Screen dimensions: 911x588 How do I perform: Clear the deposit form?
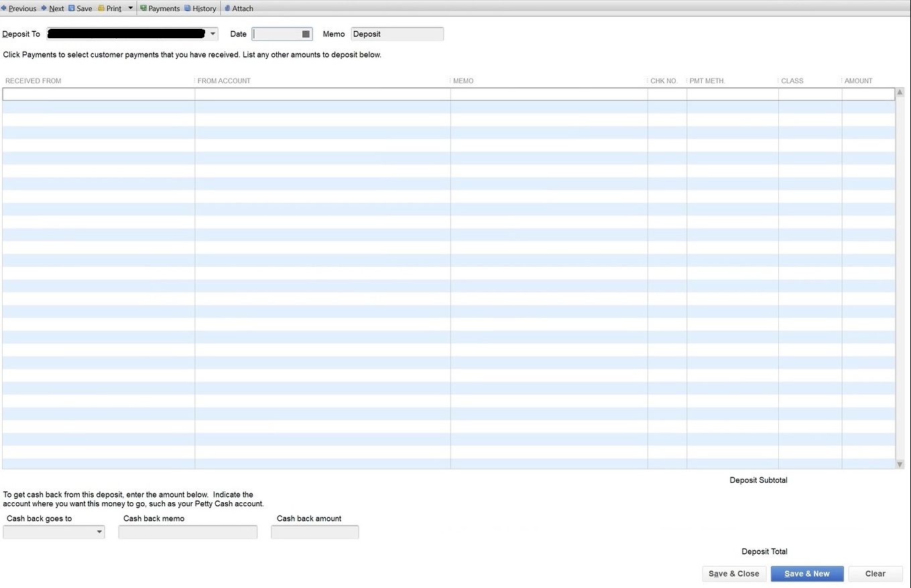[x=875, y=574]
